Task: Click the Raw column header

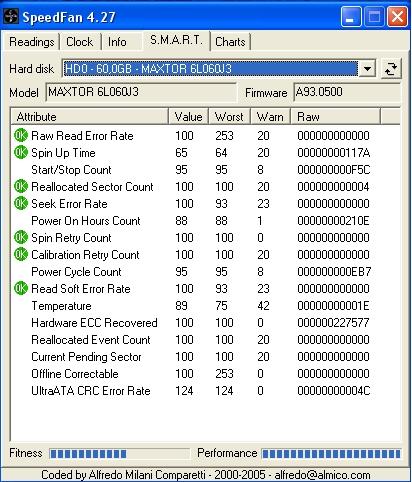Action: [335, 117]
